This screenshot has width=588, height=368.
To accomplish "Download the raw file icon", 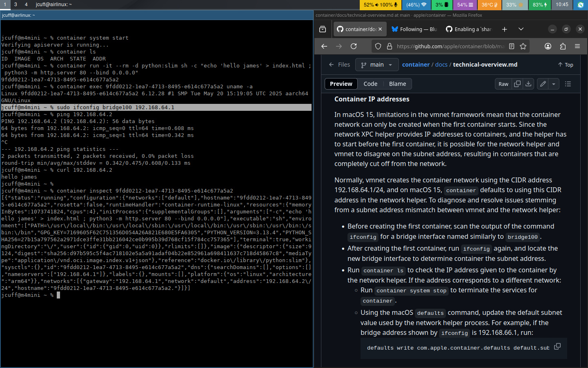I will coord(528,84).
